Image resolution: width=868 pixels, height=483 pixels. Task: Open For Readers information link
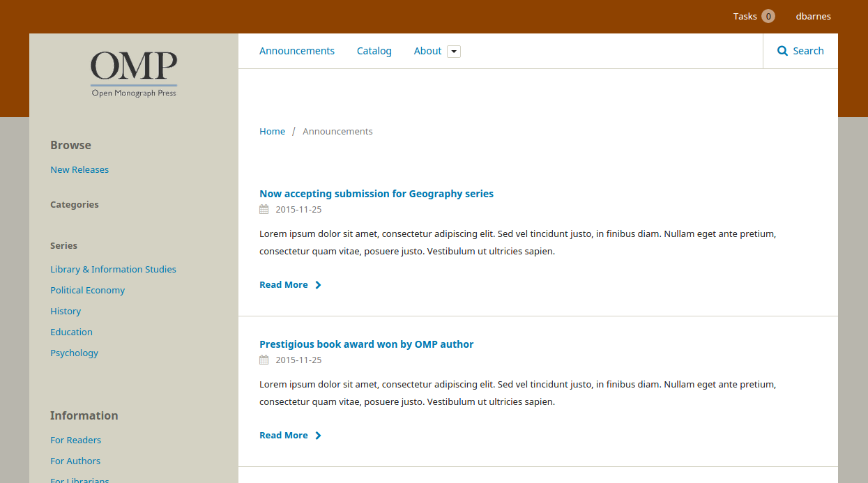point(75,440)
